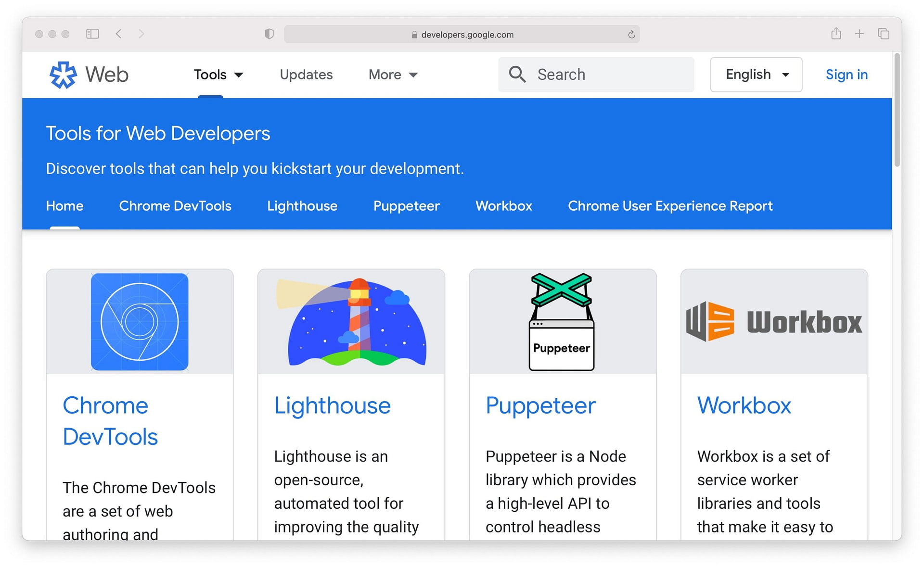Click the Tools for Web Developers heading
The height and width of the screenshot is (568, 924).
pyautogui.click(x=158, y=133)
